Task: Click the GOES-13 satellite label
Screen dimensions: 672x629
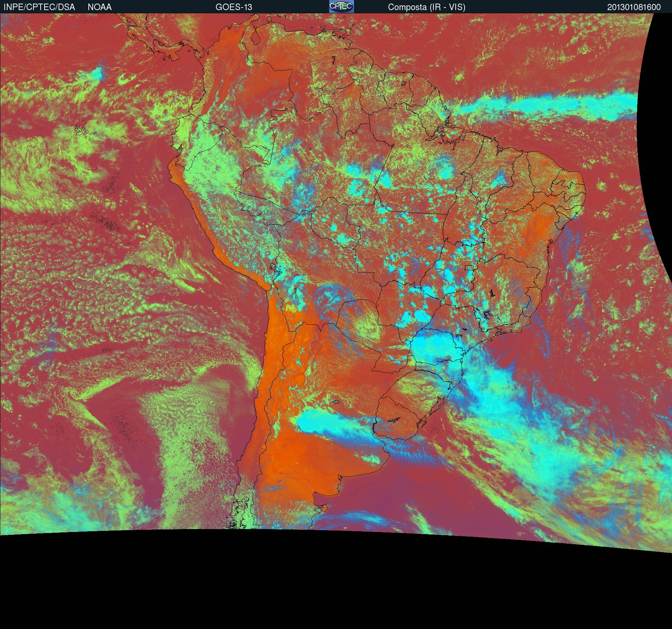Action: point(234,7)
